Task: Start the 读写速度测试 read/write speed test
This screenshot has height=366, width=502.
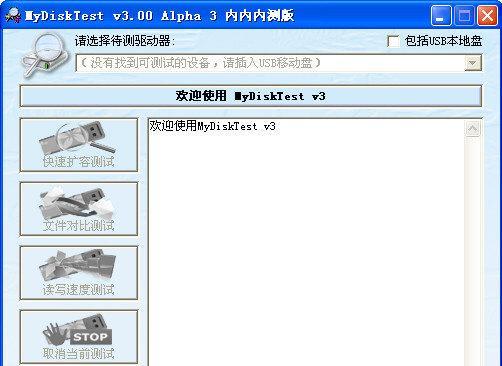Action: pos(79,273)
